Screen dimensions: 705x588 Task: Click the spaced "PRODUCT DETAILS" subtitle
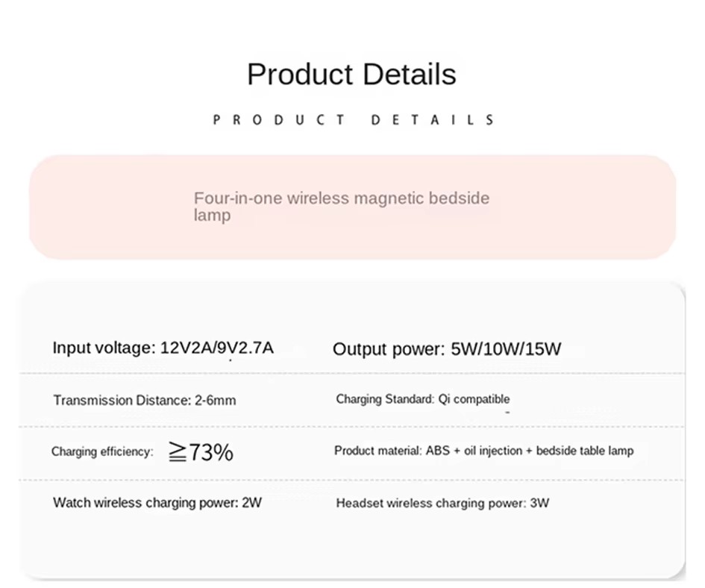click(x=354, y=120)
